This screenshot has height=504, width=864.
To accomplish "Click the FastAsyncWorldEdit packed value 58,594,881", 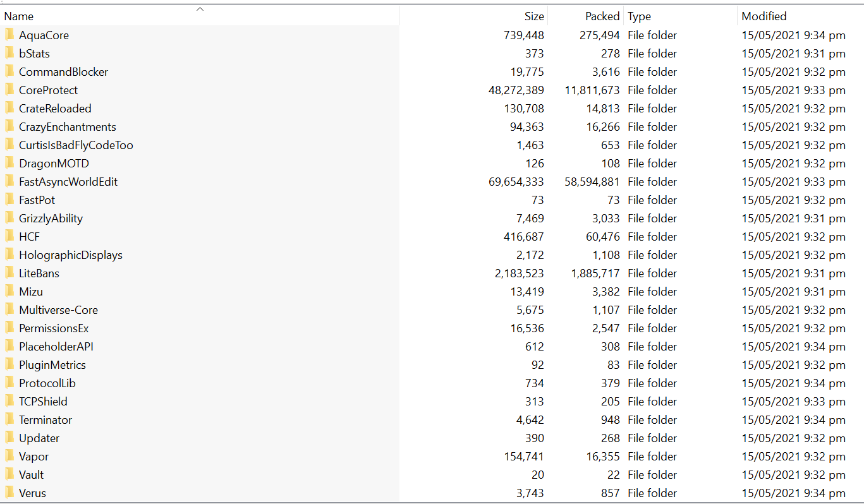I will (x=592, y=182).
